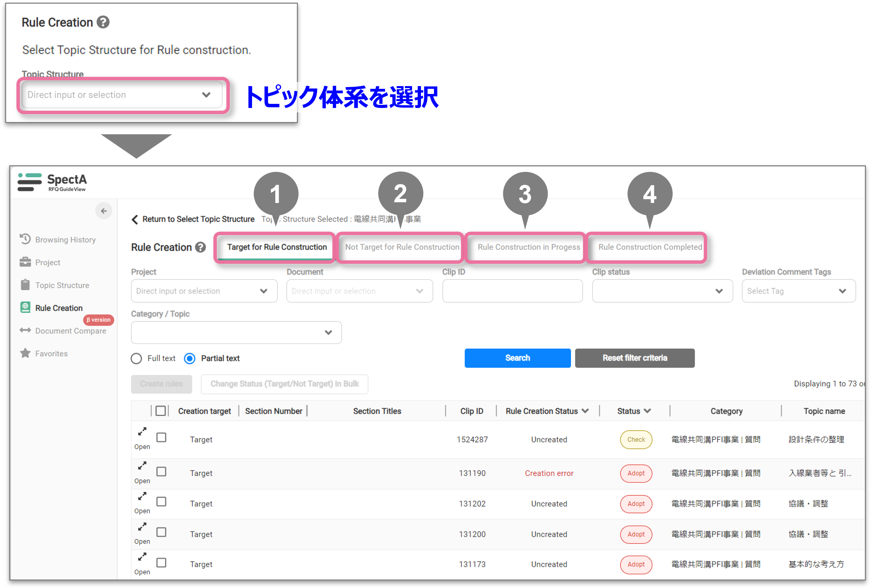
Task: Expand the row for Clip ID 1524287
Action: [142, 432]
